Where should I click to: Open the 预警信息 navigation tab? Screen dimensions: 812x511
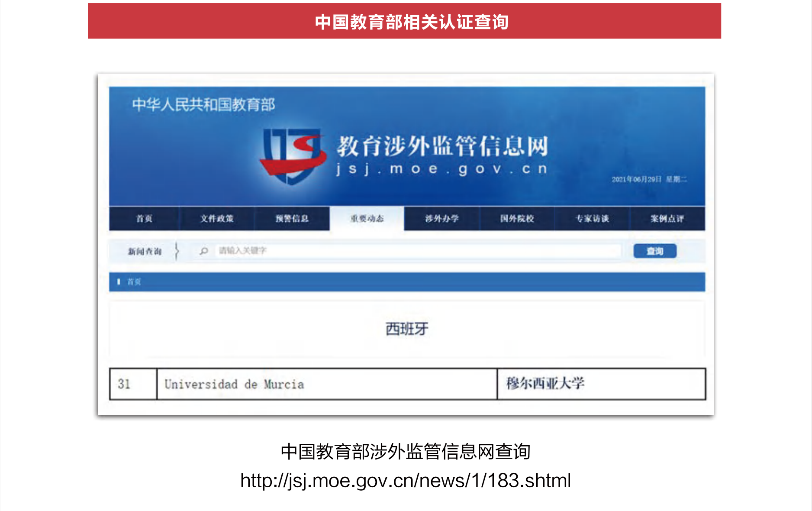[x=292, y=219]
